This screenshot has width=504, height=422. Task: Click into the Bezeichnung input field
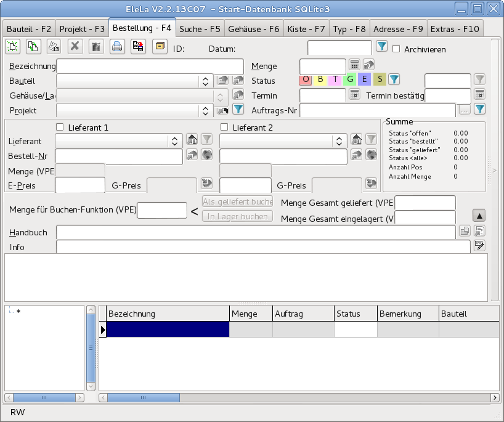pyautogui.click(x=150, y=66)
